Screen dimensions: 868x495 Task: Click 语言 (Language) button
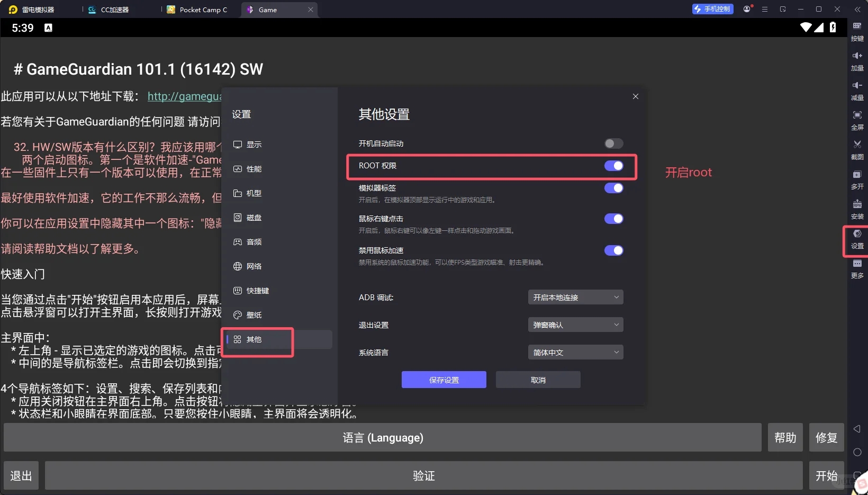click(x=383, y=437)
